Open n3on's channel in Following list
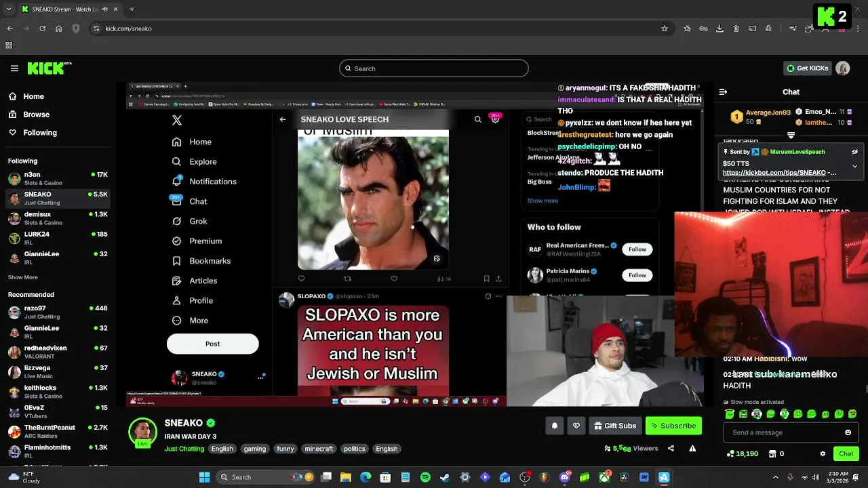 click(x=58, y=179)
